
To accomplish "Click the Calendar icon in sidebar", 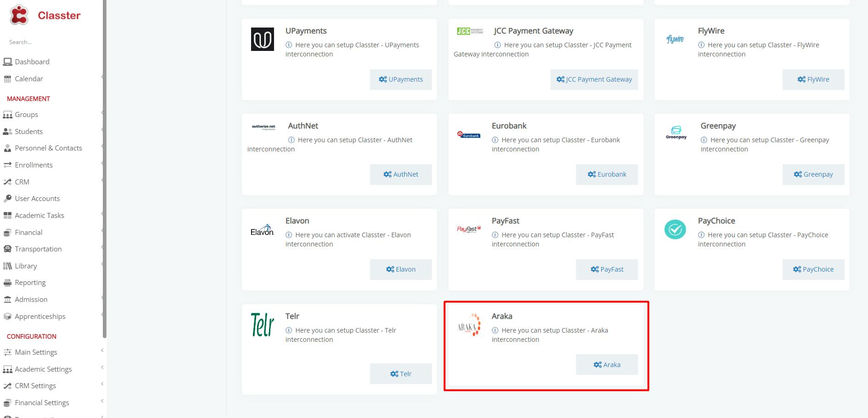I will (7, 79).
